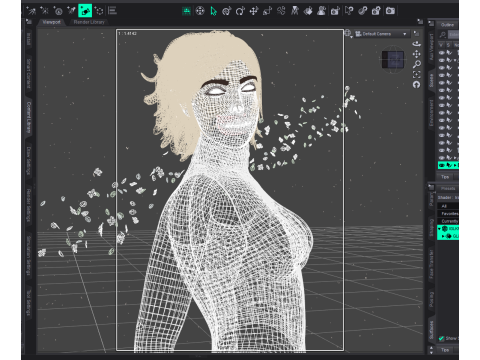Screen dimensions: 480x360
Task: Enable the Show checkbox in the Surfaces pane
Action: pos(441,339)
